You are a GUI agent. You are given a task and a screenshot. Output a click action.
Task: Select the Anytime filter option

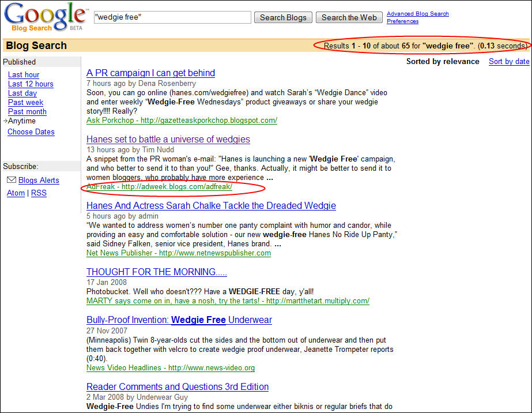tap(21, 121)
